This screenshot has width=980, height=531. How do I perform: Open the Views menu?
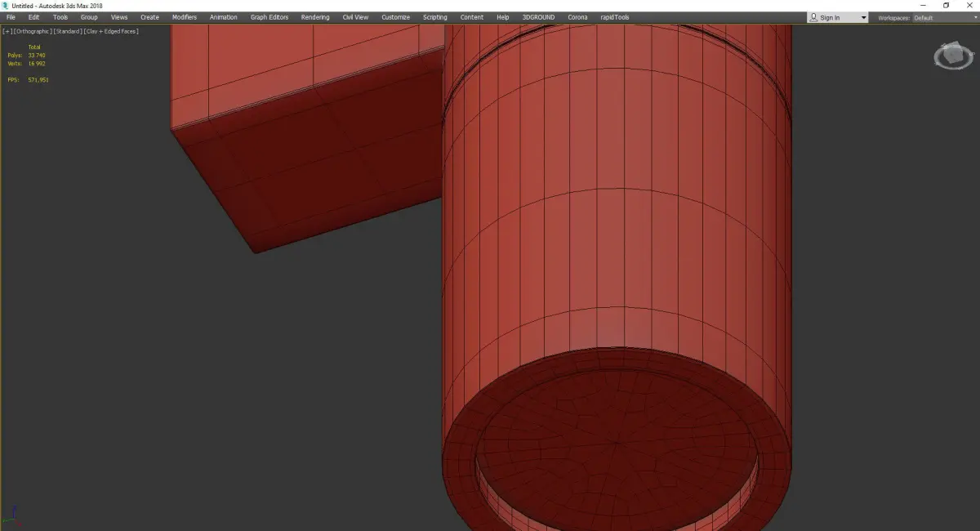(x=119, y=17)
